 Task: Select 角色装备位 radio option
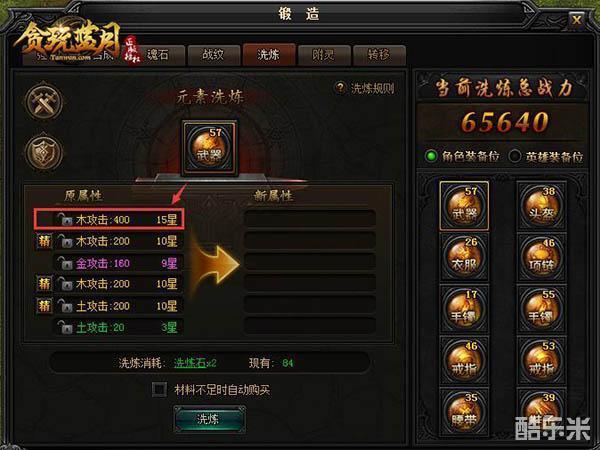point(431,156)
